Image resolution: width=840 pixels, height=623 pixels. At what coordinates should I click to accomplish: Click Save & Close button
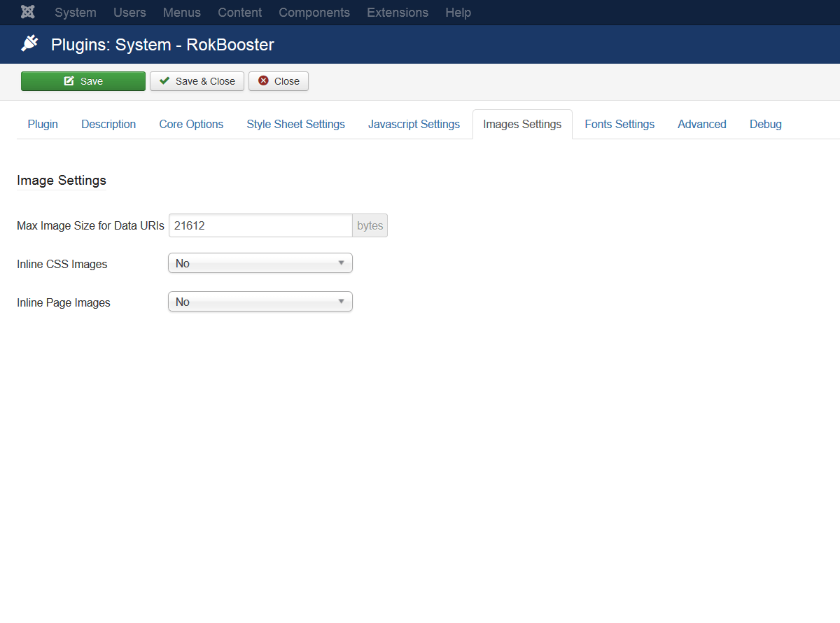[197, 81]
